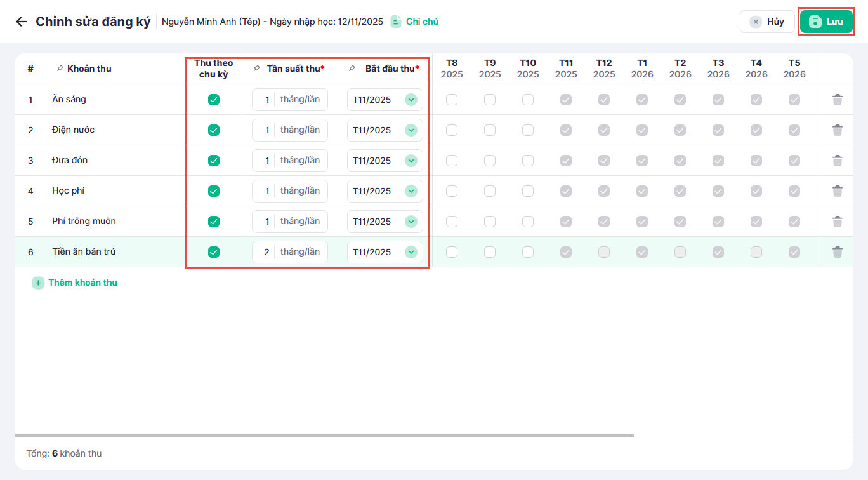The width and height of the screenshot is (868, 480).
Task: Expand start month dropdown for Đưa đón
Action: coord(411,161)
